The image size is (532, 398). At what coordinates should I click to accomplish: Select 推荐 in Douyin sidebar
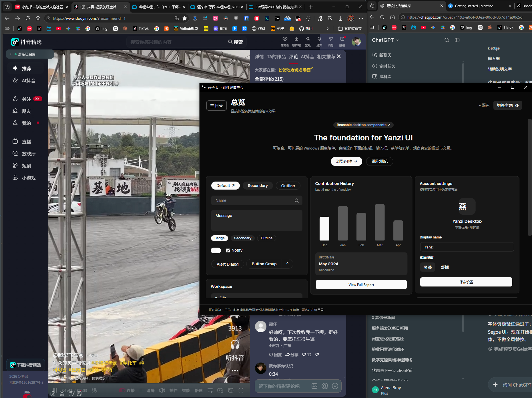26,68
